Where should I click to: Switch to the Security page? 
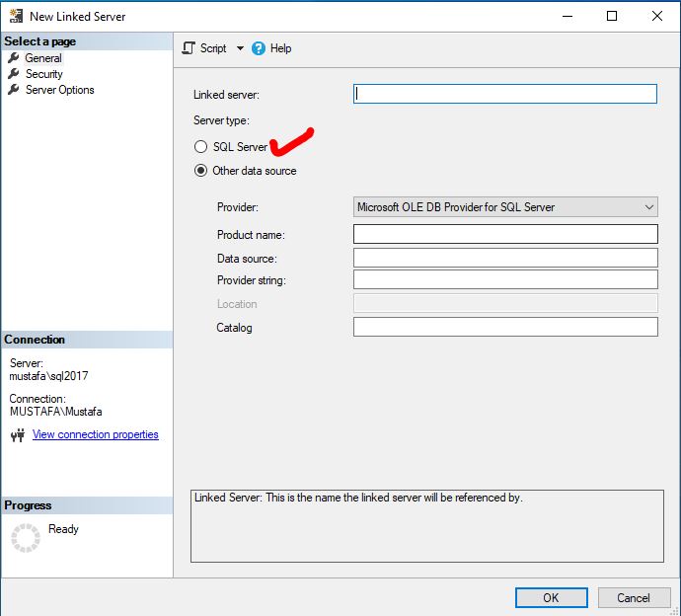(x=43, y=74)
